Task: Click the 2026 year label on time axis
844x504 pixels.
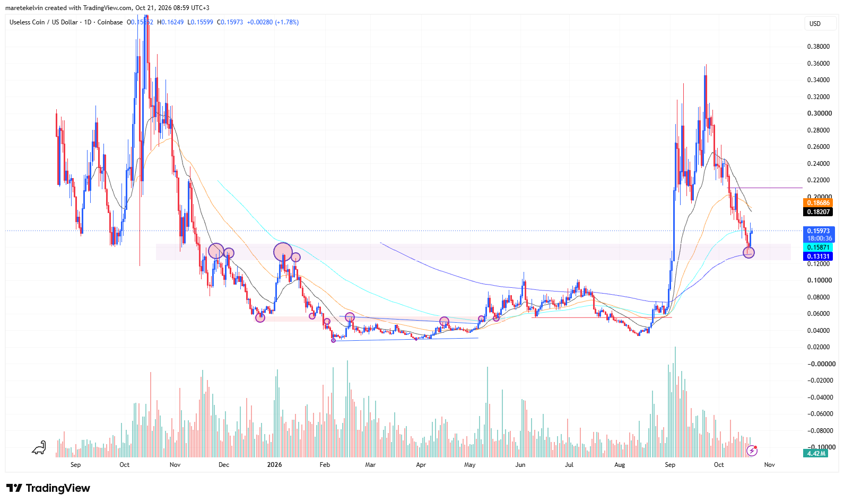Action: (x=274, y=465)
